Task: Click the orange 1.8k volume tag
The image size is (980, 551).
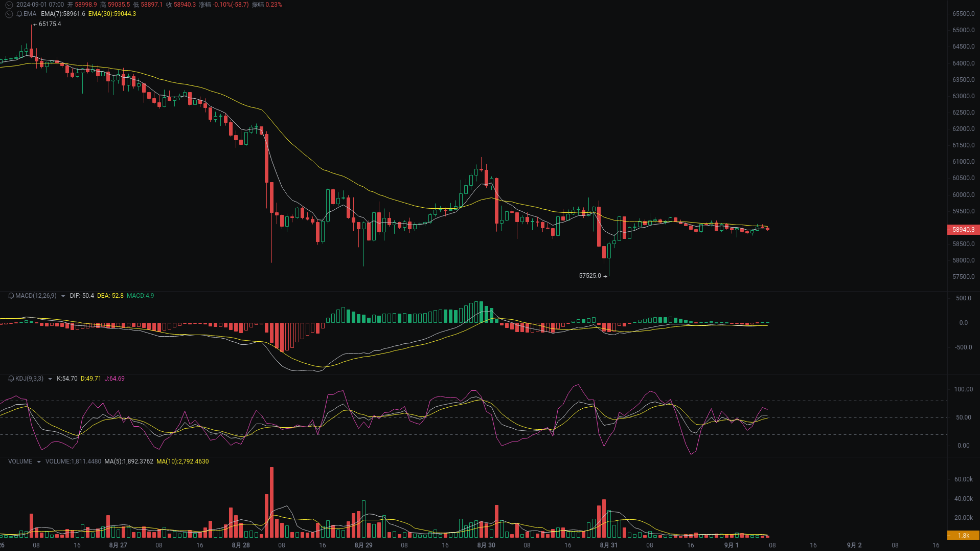Action: [x=963, y=536]
